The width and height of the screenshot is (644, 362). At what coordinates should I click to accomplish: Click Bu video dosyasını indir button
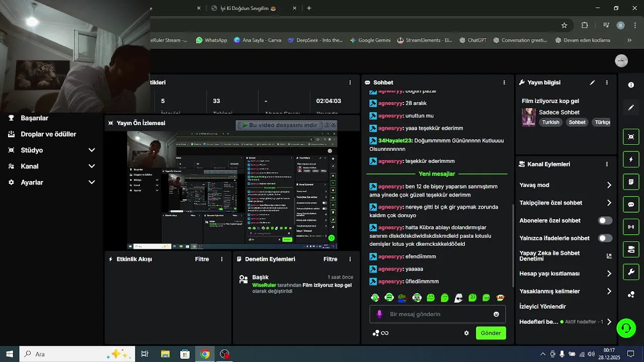(279, 125)
